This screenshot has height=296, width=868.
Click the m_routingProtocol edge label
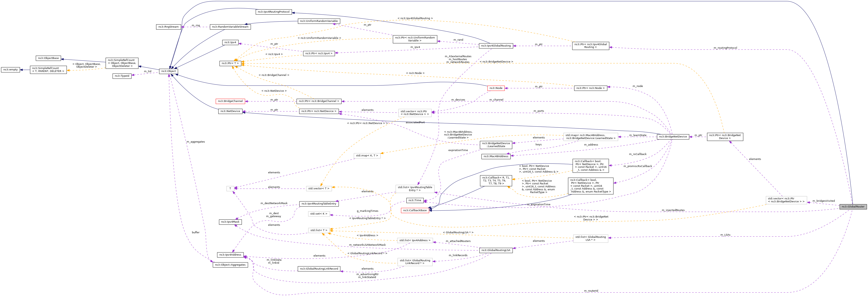pos(725,48)
